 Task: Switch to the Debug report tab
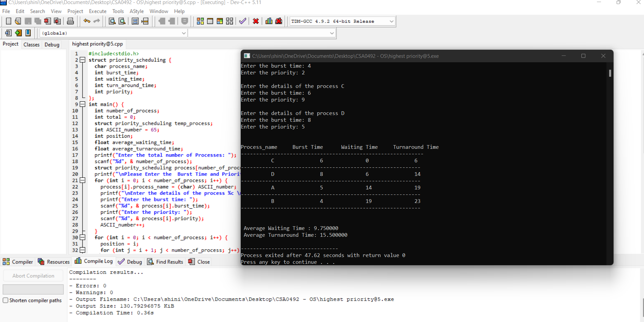click(130, 261)
